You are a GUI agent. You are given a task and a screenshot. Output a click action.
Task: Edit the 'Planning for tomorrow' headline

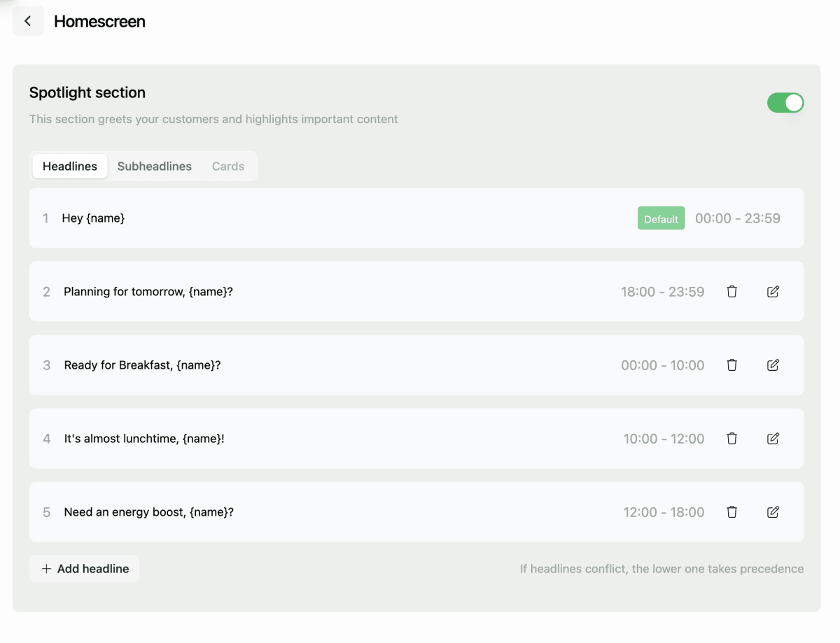tap(773, 292)
